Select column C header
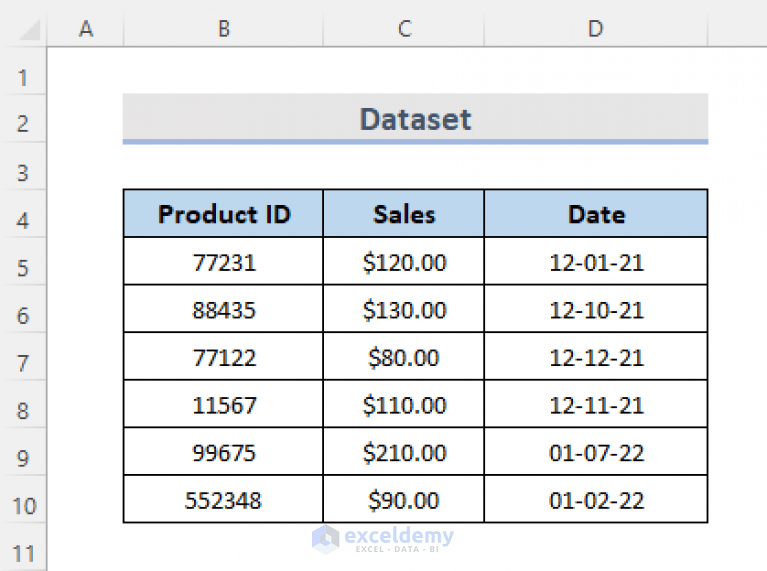Image resolution: width=767 pixels, height=571 pixels. (404, 29)
